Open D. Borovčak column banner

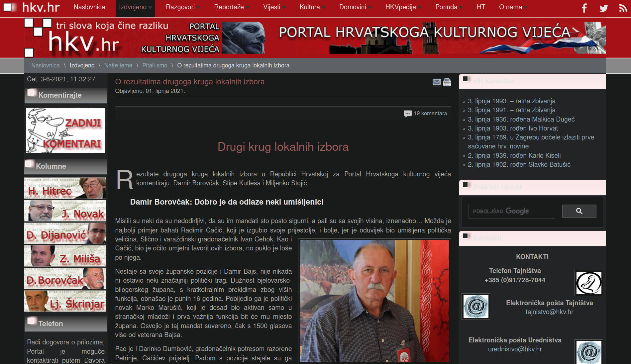click(65, 279)
